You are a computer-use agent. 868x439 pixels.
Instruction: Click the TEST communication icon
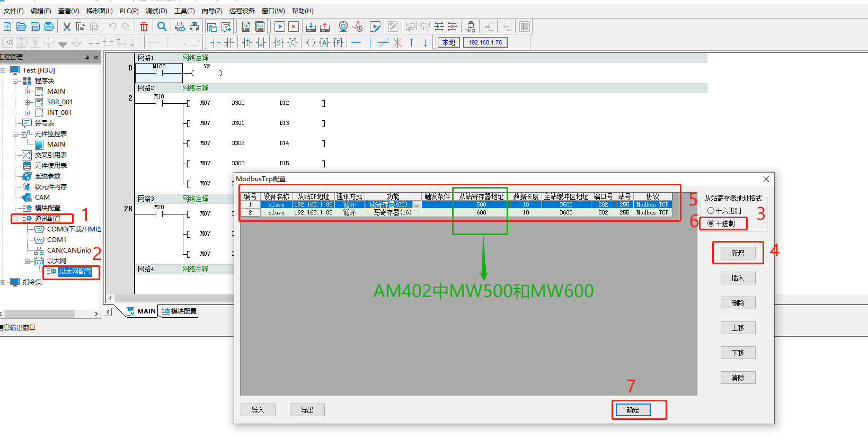(471, 26)
